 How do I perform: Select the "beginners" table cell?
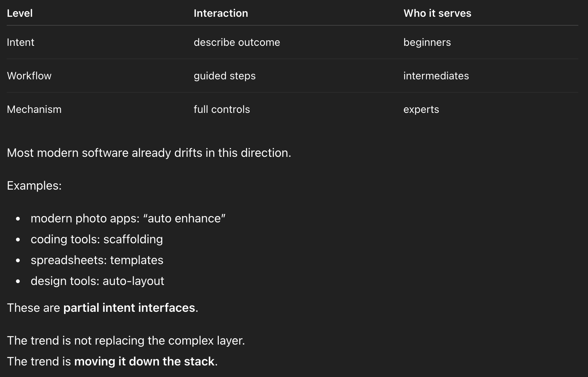pos(427,42)
